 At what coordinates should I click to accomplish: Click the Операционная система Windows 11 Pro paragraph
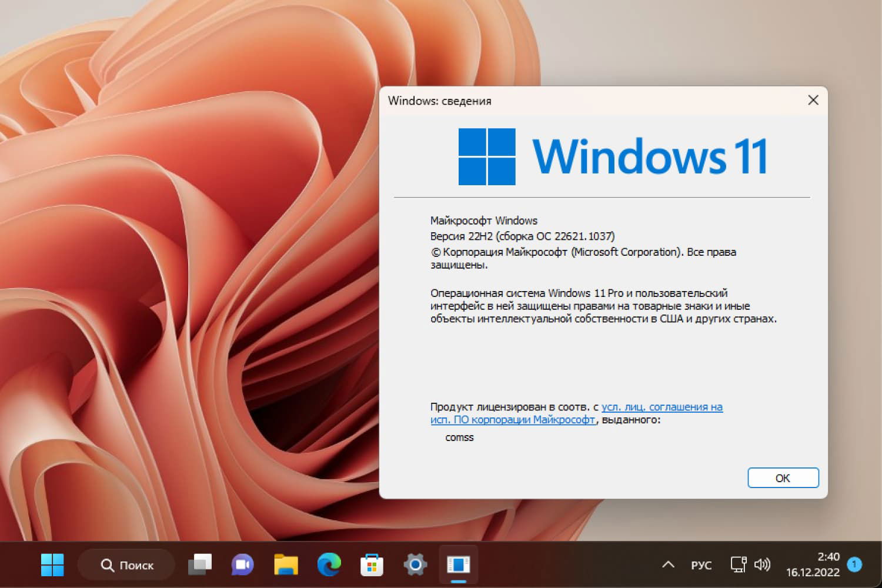click(604, 306)
